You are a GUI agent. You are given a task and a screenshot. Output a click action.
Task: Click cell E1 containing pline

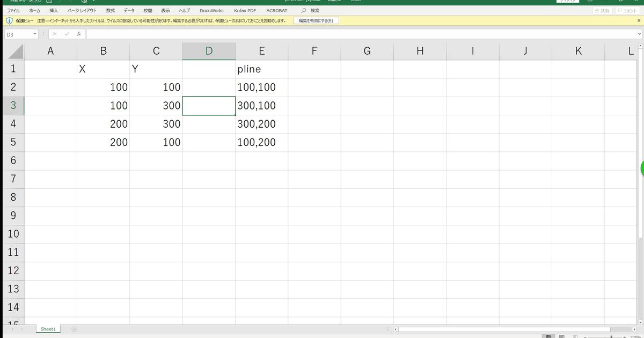(x=261, y=69)
